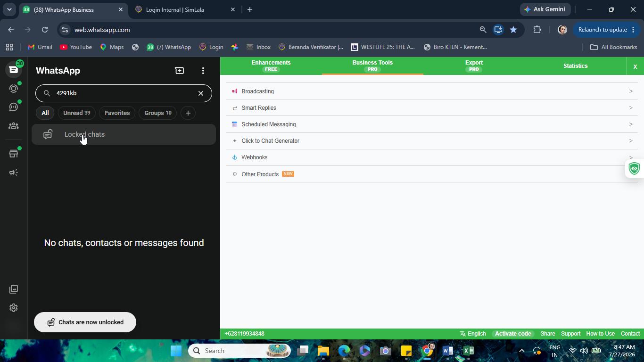Open the browser Extensions puzzle icon
The image size is (644, 362).
(537, 30)
